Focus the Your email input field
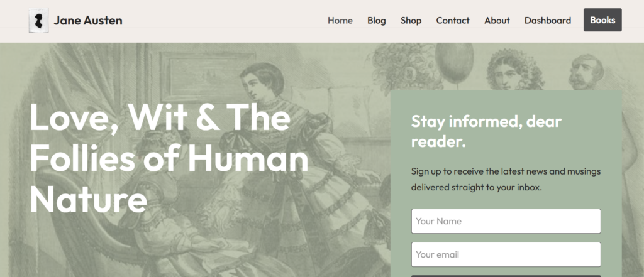 pyautogui.click(x=506, y=254)
